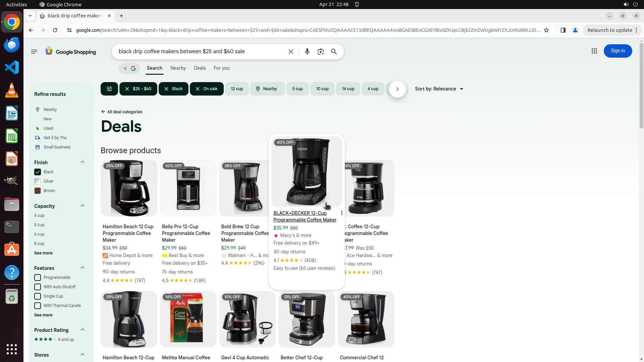Open the Sort by Relevance dropdown
Screen dimensions: 644x362
click(439, 89)
